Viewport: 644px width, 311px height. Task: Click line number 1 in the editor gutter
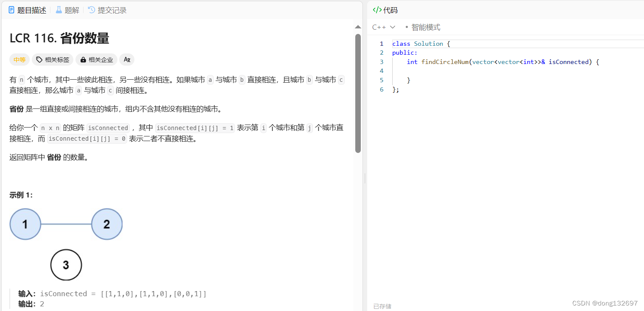point(382,44)
